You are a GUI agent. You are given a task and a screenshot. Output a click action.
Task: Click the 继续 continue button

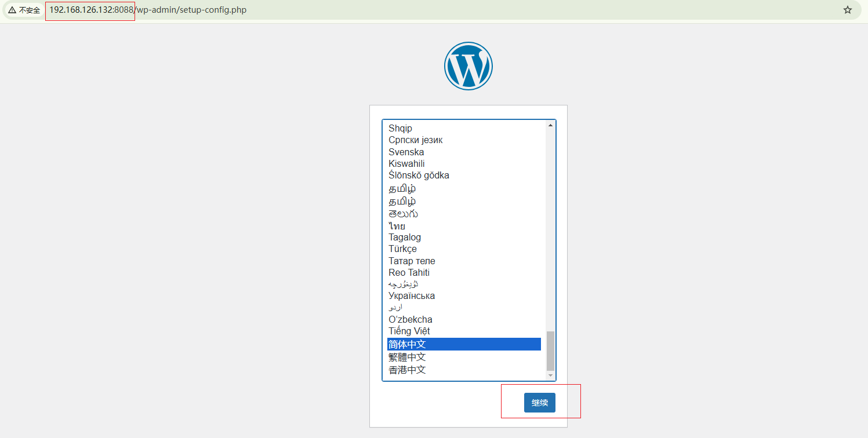click(x=539, y=403)
